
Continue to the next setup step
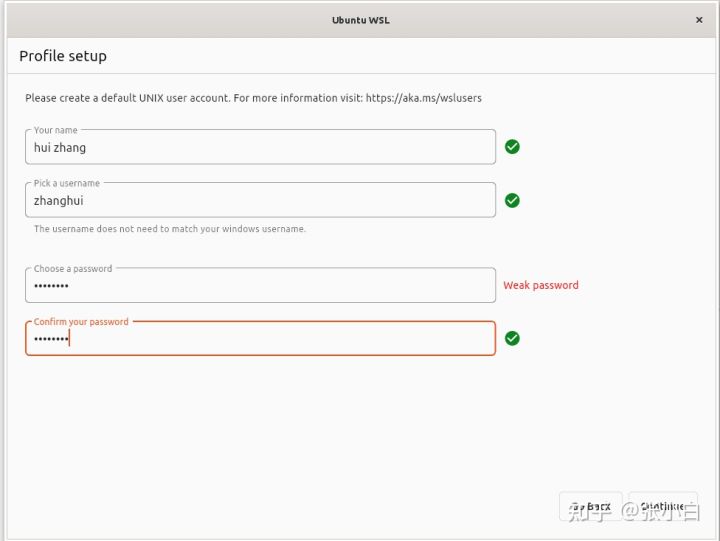coord(663,506)
